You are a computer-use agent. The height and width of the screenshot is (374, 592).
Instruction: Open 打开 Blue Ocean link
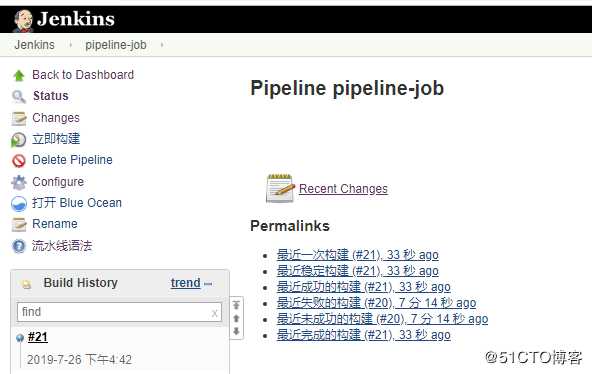[x=77, y=203]
